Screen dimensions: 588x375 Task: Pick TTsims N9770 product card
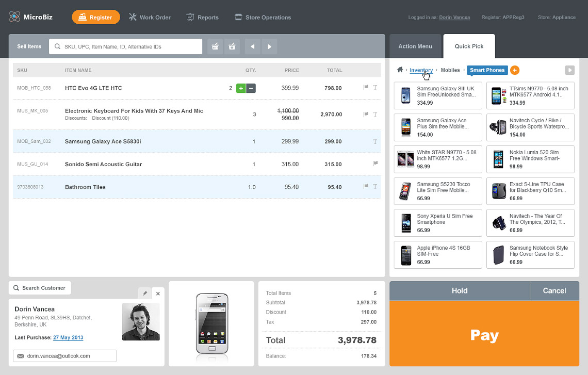click(x=530, y=95)
